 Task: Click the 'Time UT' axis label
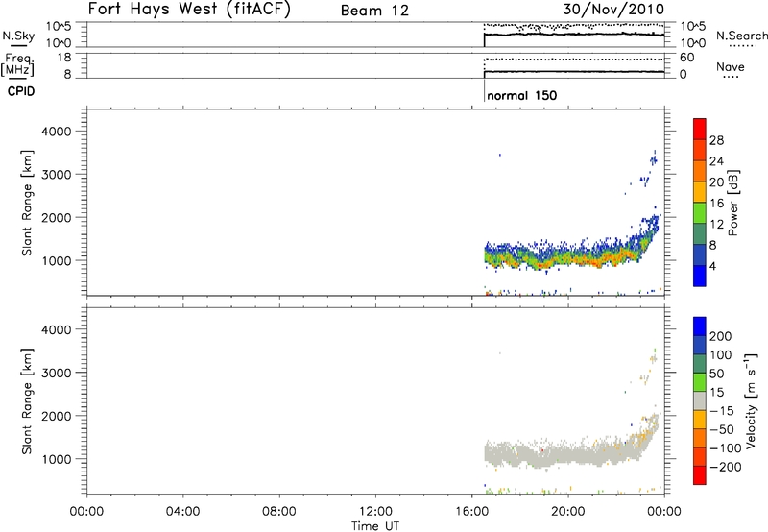click(x=375, y=526)
